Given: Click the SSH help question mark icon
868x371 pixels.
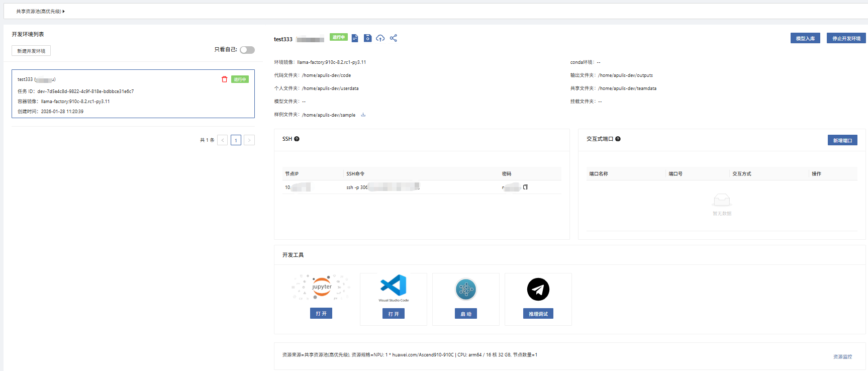Looking at the screenshot, I should pos(297,139).
